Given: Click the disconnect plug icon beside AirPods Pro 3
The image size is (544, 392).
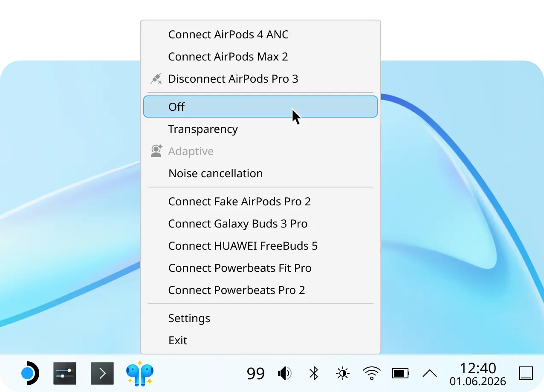Looking at the screenshot, I should [x=156, y=79].
